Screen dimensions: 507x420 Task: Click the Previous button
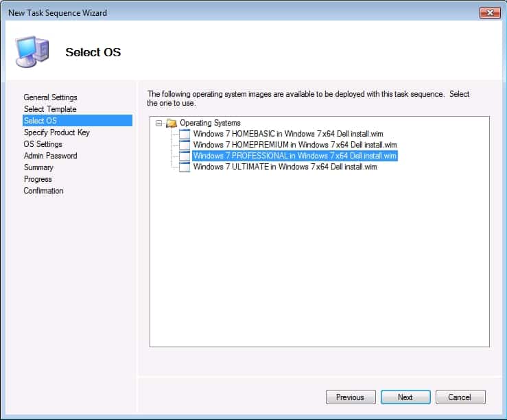(x=351, y=397)
